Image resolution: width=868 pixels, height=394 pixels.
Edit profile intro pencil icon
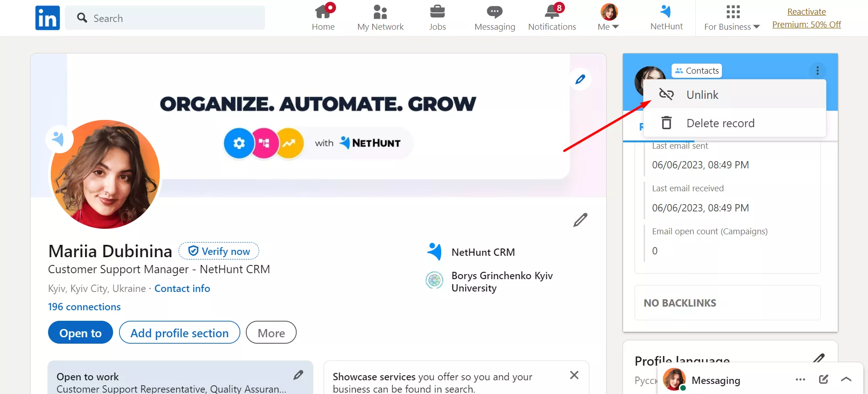click(580, 220)
